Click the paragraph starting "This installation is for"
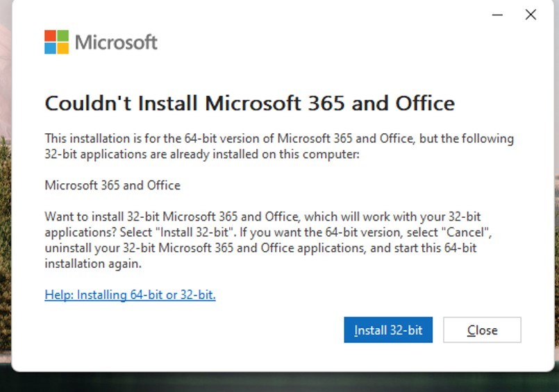 pos(279,146)
